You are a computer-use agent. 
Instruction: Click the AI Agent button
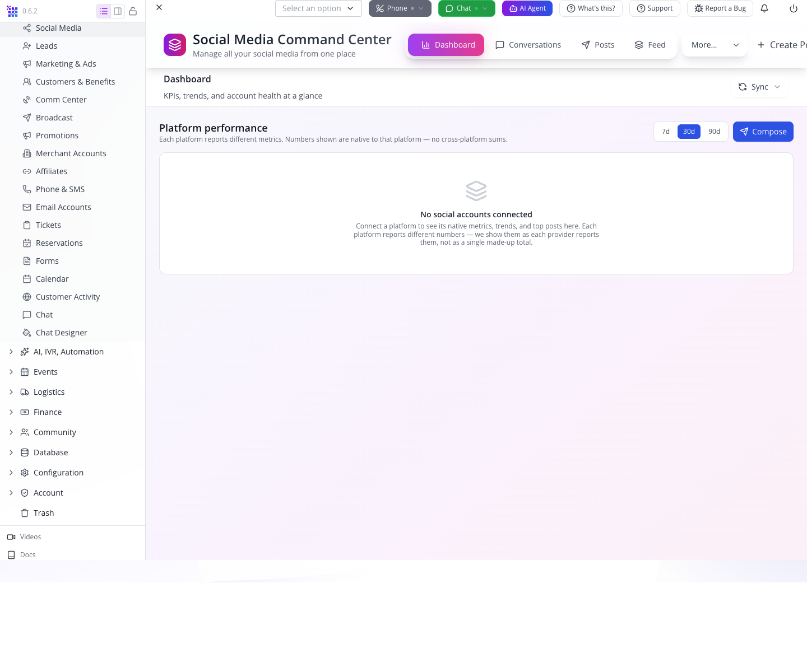pos(527,8)
